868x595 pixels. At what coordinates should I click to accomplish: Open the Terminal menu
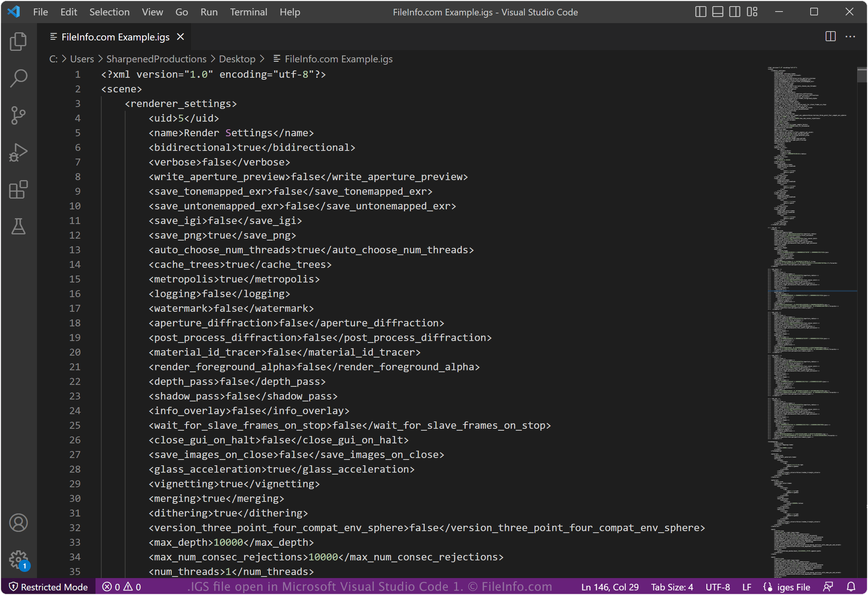[x=248, y=12]
